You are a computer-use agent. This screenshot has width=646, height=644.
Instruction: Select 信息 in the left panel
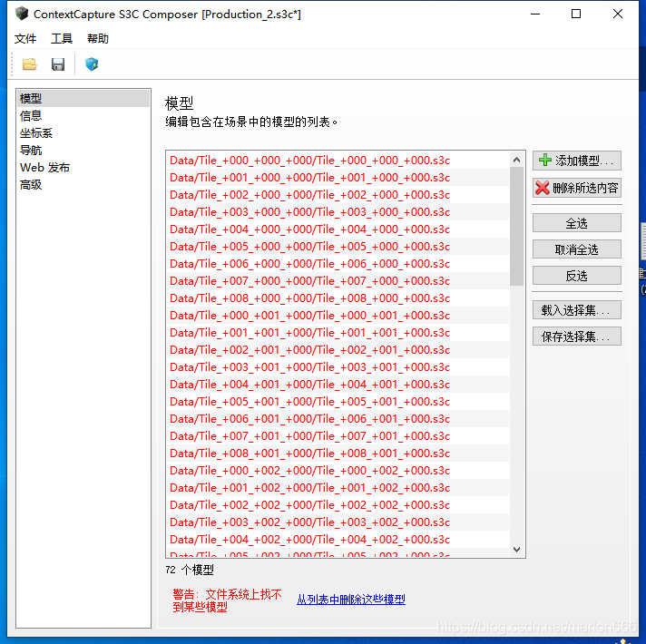(83, 116)
